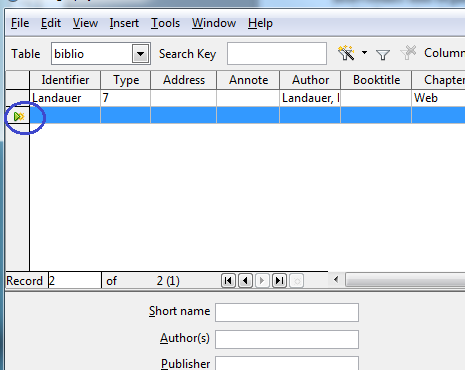Open the Edit menu
This screenshot has width=465, height=370.
click(x=51, y=23)
